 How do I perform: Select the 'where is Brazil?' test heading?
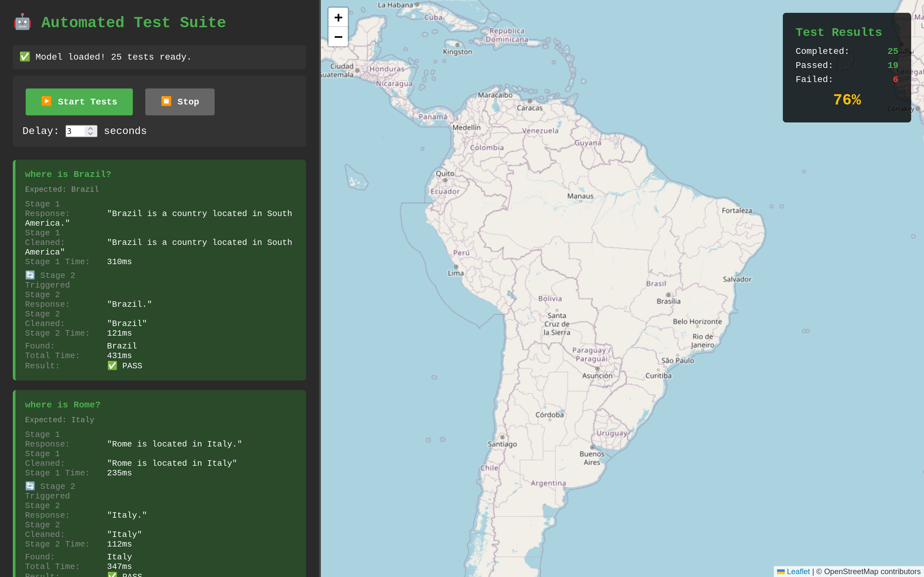click(x=68, y=174)
